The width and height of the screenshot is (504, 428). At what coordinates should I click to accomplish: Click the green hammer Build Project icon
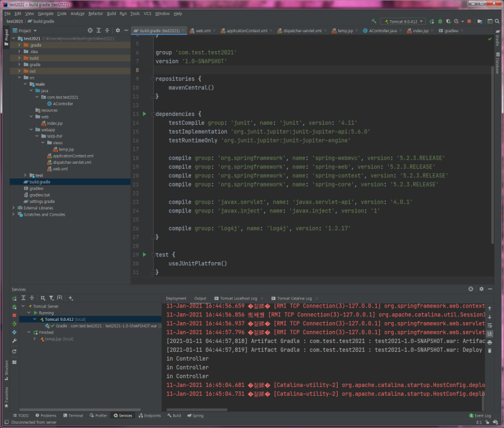[x=374, y=21]
